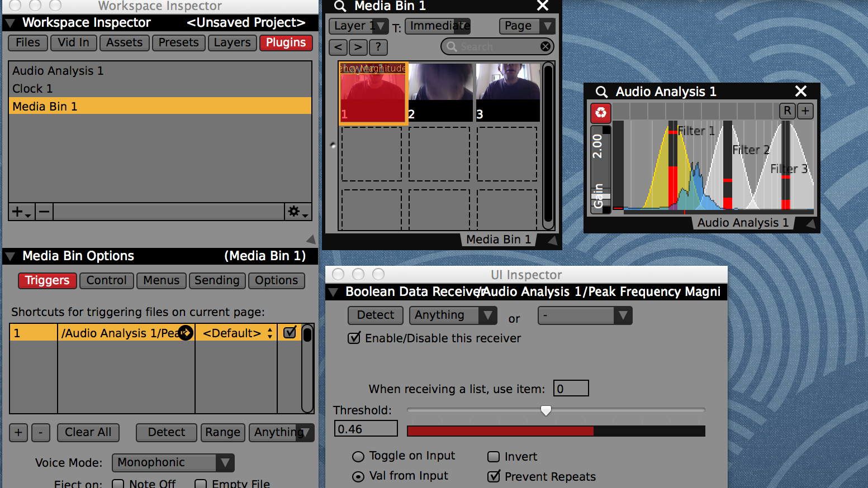Click the Range button

pyautogui.click(x=222, y=432)
